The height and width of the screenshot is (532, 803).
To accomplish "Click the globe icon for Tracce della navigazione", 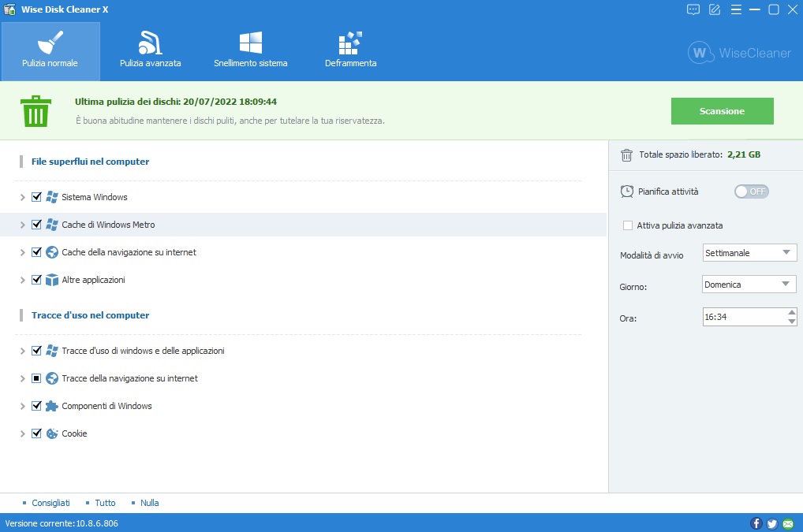I will 52,378.
